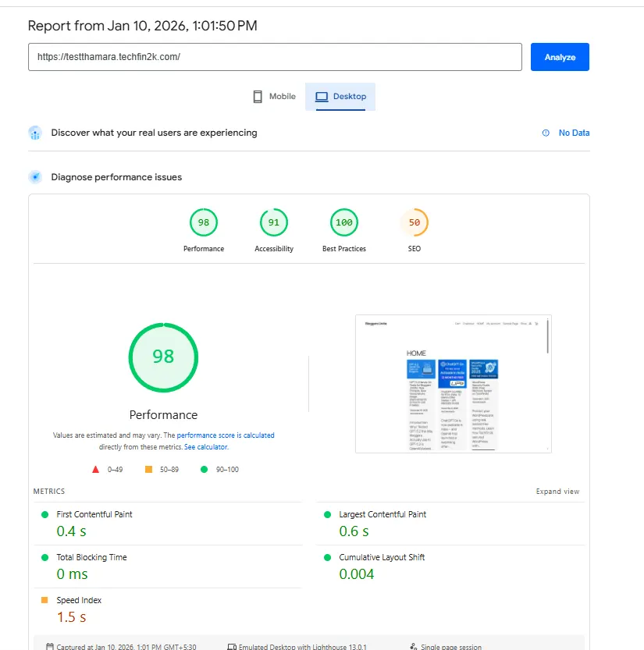Click the First Contentful Paint metric
The image size is (644, 650).
pos(168,524)
